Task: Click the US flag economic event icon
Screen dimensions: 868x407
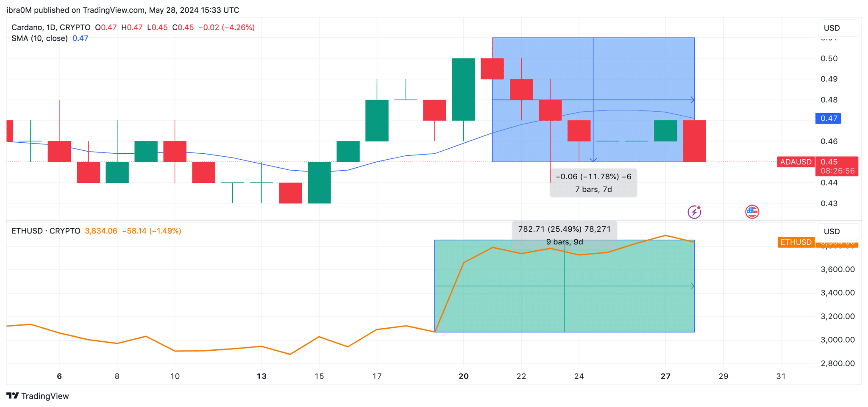Action: pos(752,212)
